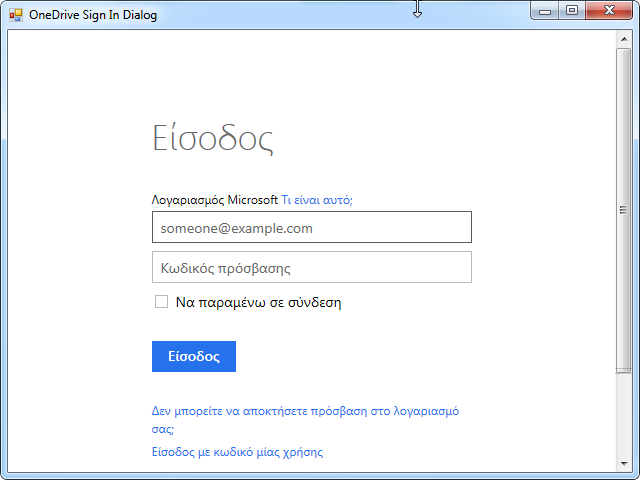Open the Είσοδος με κωδικό μίας χρήσης link
The height and width of the screenshot is (480, 640).
(x=237, y=452)
